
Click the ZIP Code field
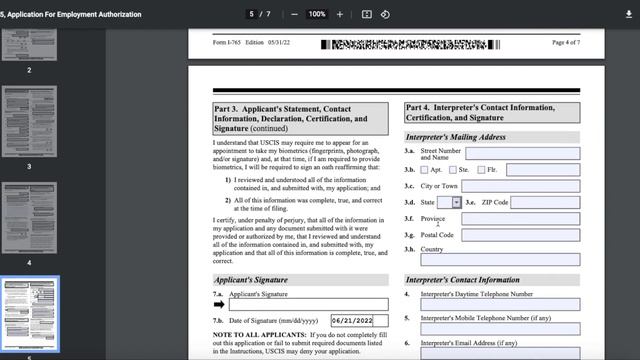pyautogui.click(x=545, y=202)
